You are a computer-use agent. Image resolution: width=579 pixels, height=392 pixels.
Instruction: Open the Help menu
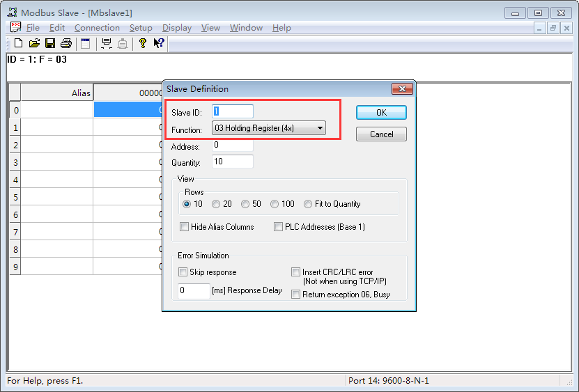click(x=281, y=28)
